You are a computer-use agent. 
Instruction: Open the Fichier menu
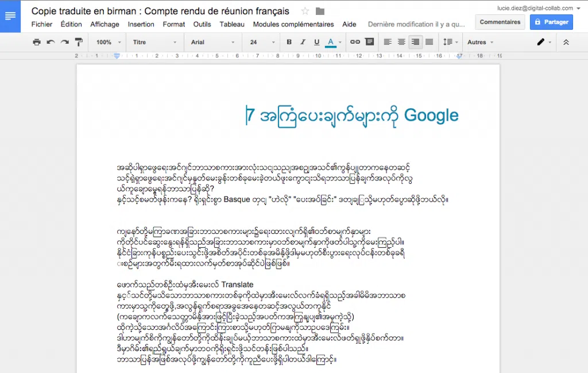41,24
